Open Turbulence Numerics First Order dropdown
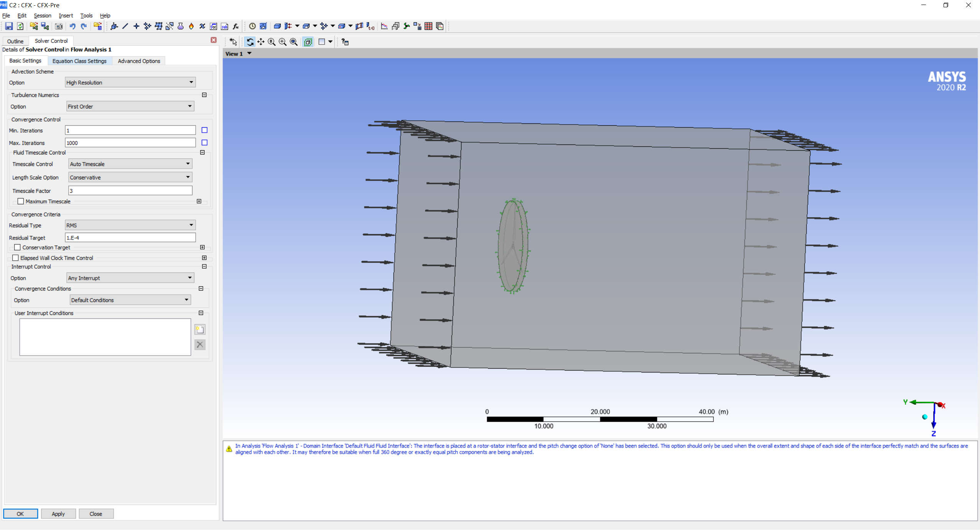This screenshot has width=980, height=530. pyautogui.click(x=130, y=106)
